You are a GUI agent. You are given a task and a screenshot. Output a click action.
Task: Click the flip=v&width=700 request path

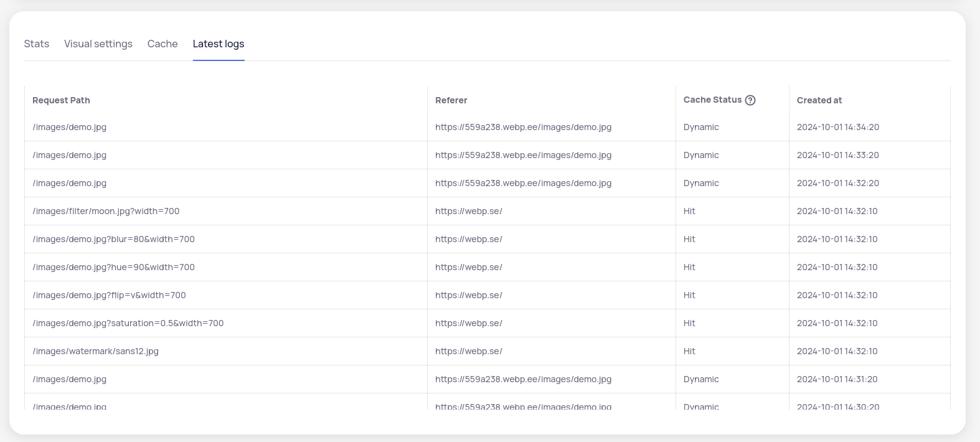click(109, 295)
